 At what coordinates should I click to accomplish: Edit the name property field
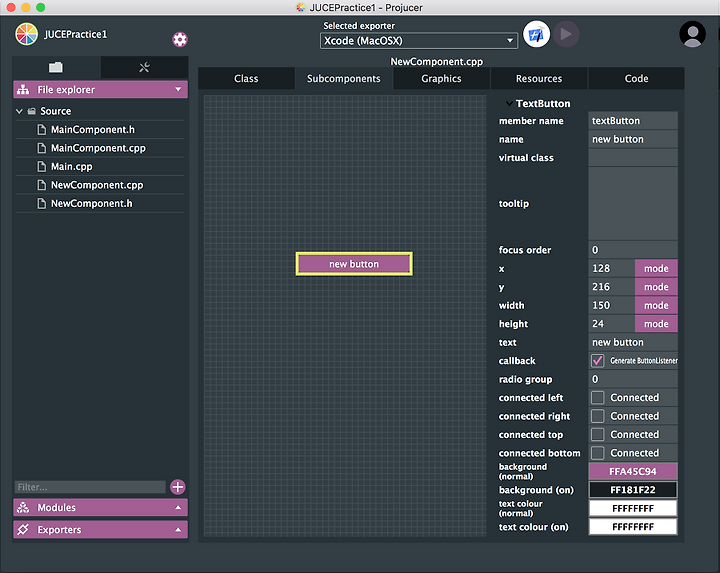point(633,139)
